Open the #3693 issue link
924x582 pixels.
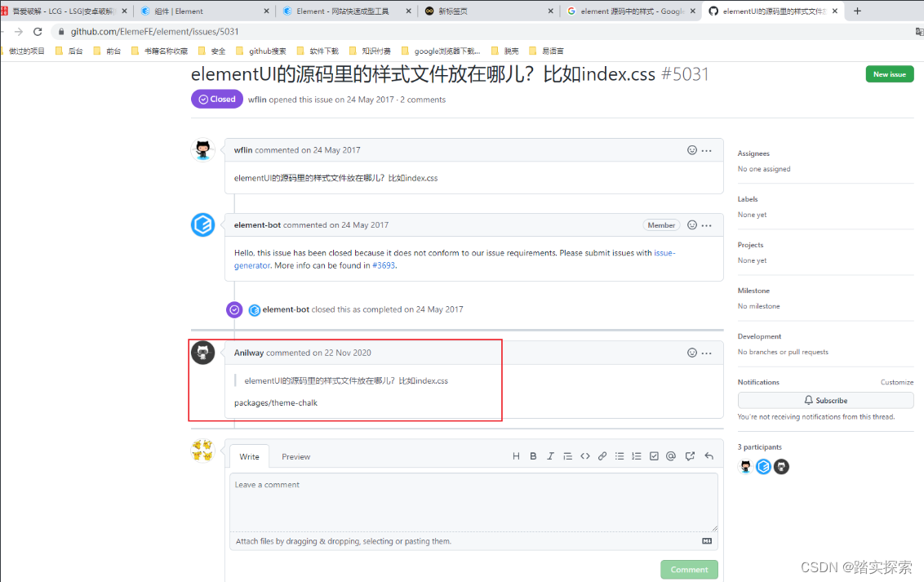pyautogui.click(x=384, y=265)
